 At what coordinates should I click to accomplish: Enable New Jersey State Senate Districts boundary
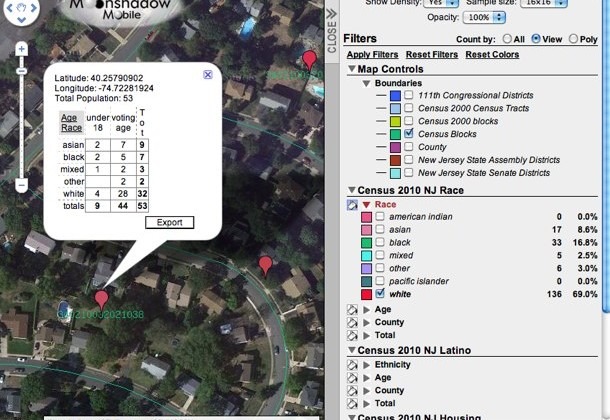[x=408, y=172]
